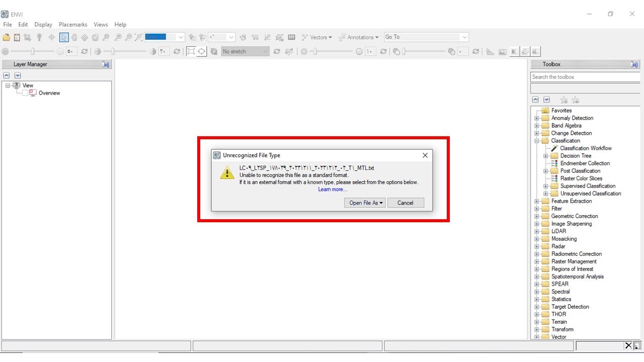This screenshot has width=644, height=362.
Task: Open the Edit menu
Action: pyautogui.click(x=23, y=24)
